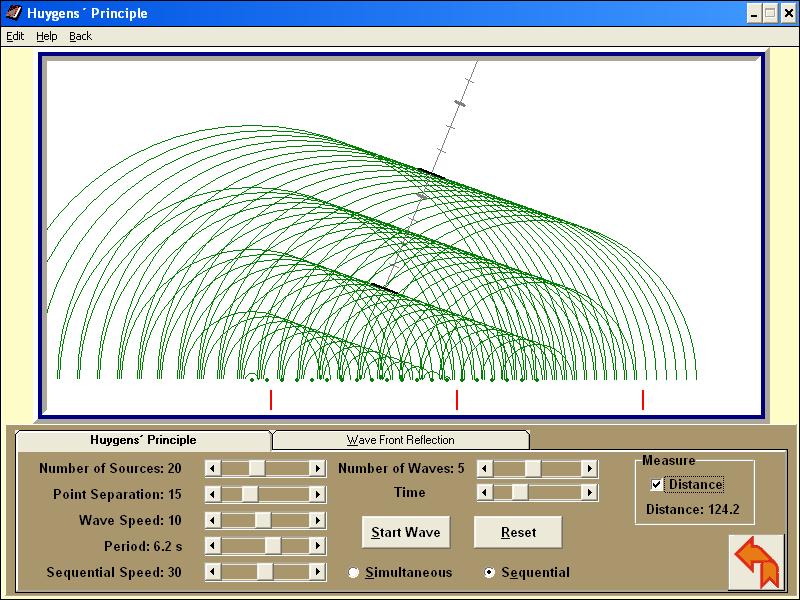Decrease Number of Waves with left arrow

click(x=485, y=468)
